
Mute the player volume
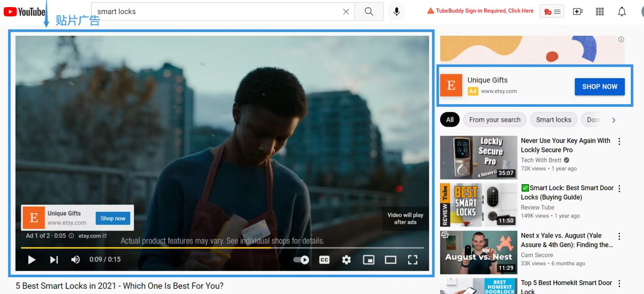point(75,260)
